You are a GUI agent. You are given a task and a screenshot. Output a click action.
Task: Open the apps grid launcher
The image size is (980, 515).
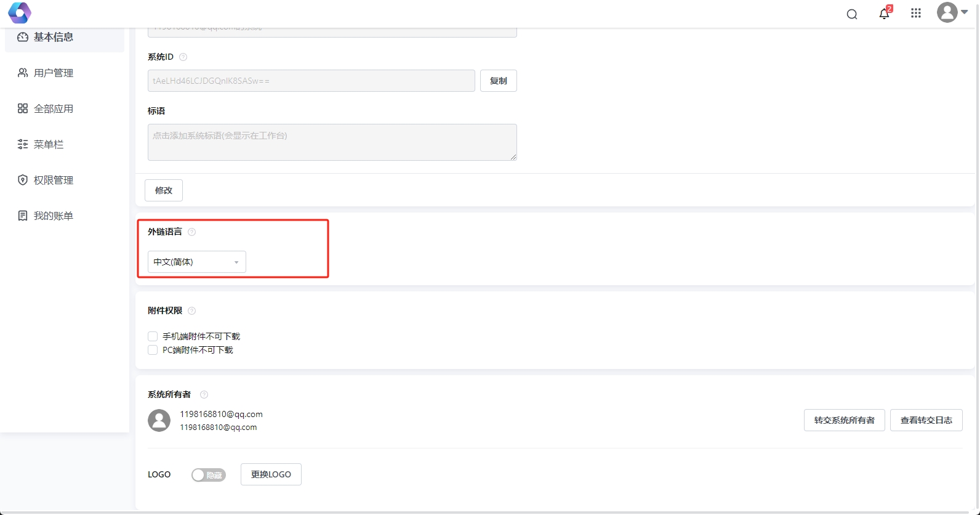pyautogui.click(x=916, y=14)
